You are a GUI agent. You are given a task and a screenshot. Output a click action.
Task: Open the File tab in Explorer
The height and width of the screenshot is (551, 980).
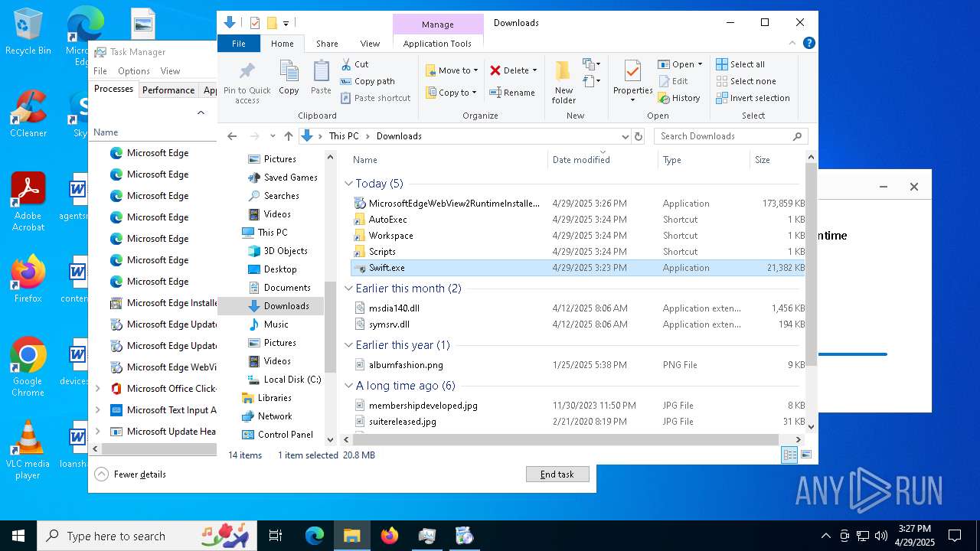(239, 44)
